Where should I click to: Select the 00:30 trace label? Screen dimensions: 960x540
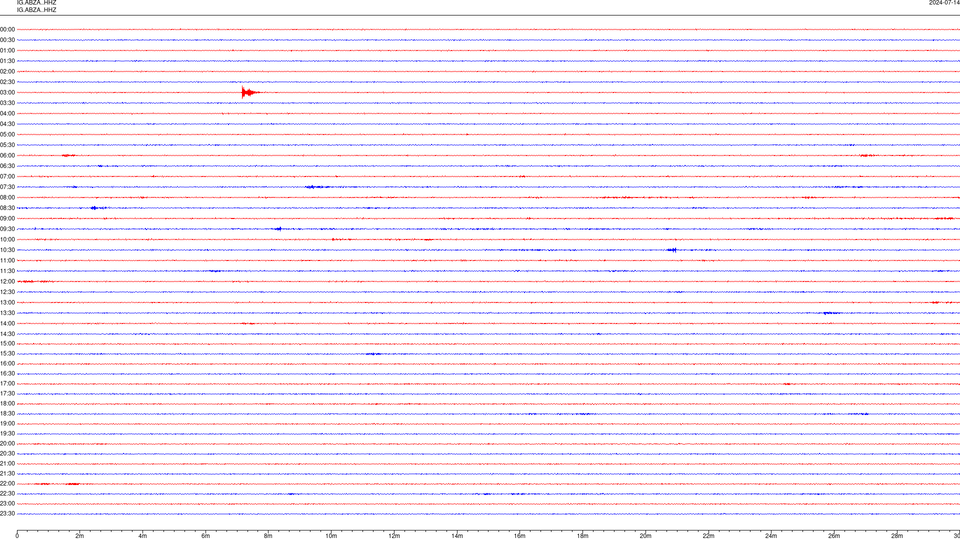coord(7,40)
